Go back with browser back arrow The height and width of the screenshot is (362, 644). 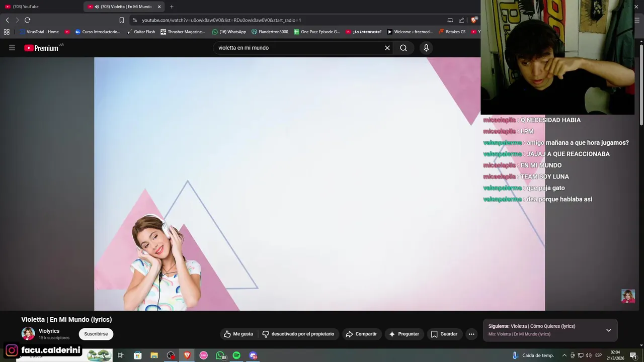click(x=7, y=20)
